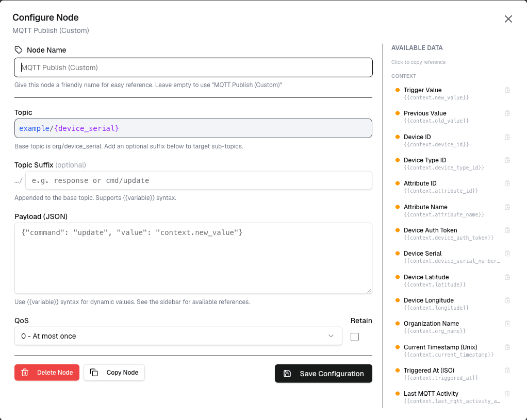Select the Organization Name context item
Image resolution: width=527 pixels, height=420 pixels.
tap(452, 327)
